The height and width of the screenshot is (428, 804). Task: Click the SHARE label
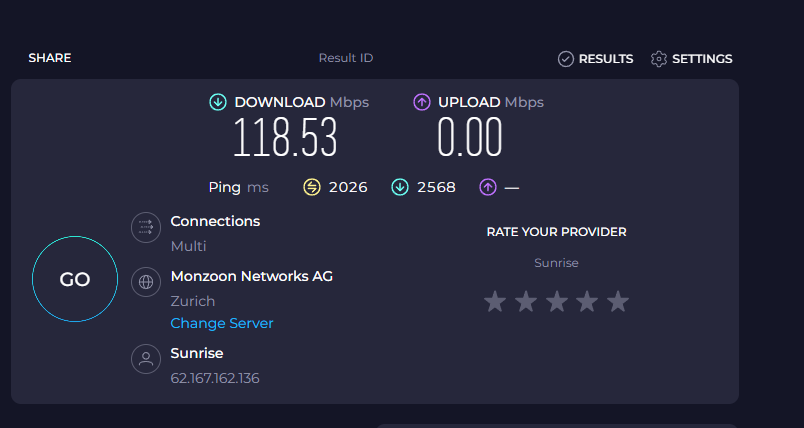(49, 59)
